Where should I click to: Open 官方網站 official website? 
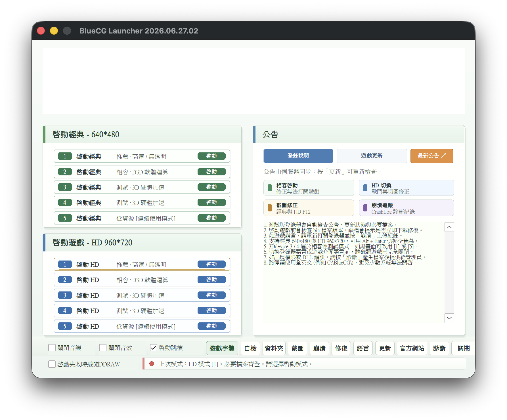pyautogui.click(x=412, y=348)
